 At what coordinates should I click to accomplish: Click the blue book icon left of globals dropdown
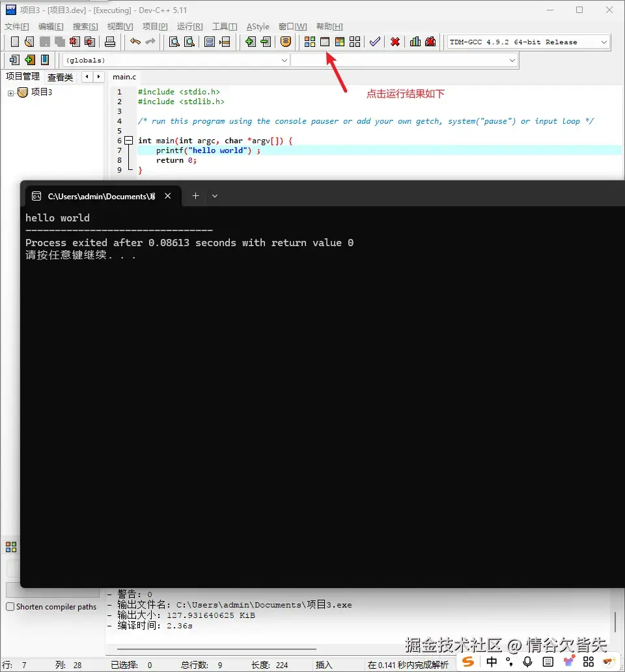point(44,60)
